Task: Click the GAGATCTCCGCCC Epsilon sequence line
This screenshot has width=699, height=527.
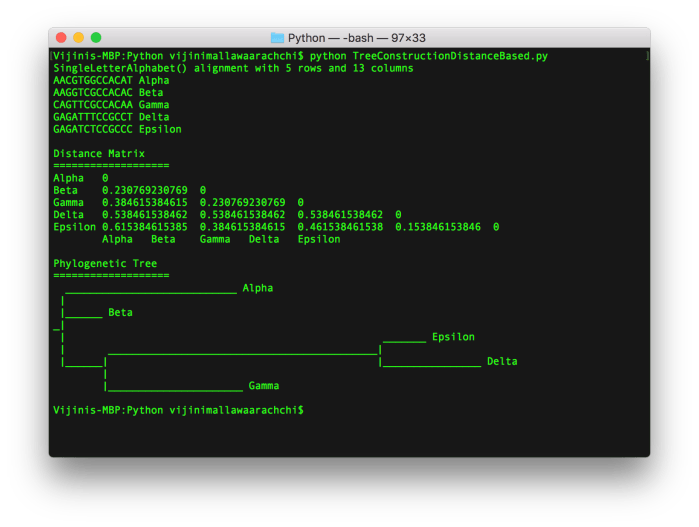Action: [117, 129]
